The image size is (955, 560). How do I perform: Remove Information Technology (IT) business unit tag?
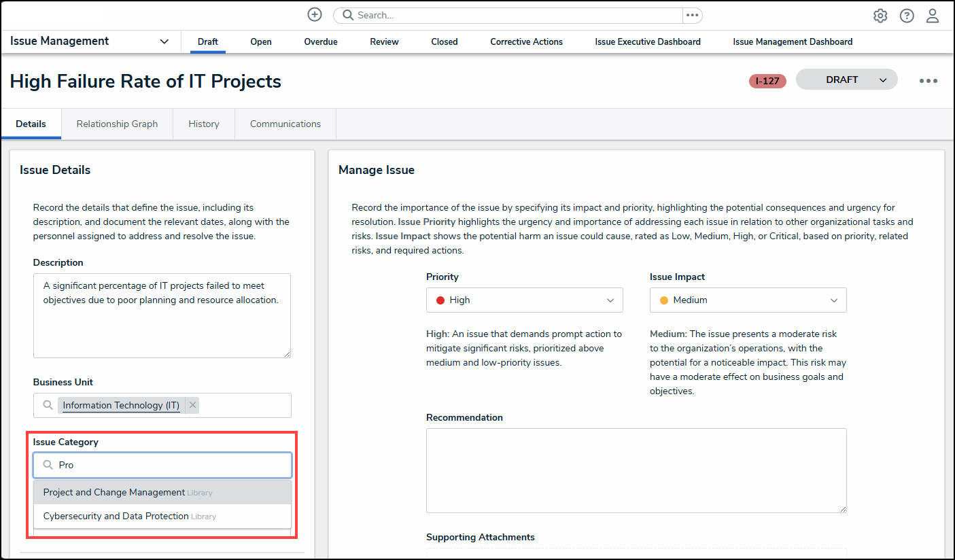pos(192,405)
